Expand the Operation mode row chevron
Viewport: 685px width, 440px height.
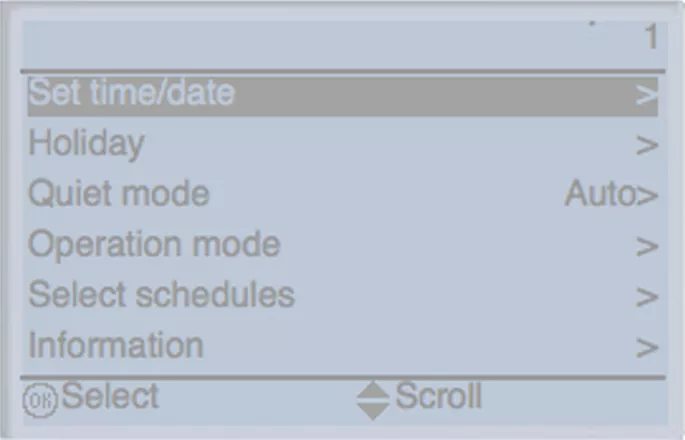(647, 247)
